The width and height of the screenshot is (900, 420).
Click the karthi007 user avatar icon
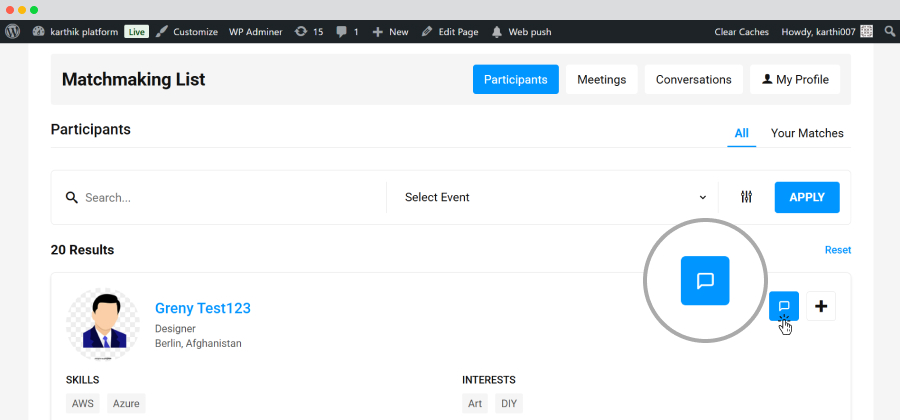866,32
